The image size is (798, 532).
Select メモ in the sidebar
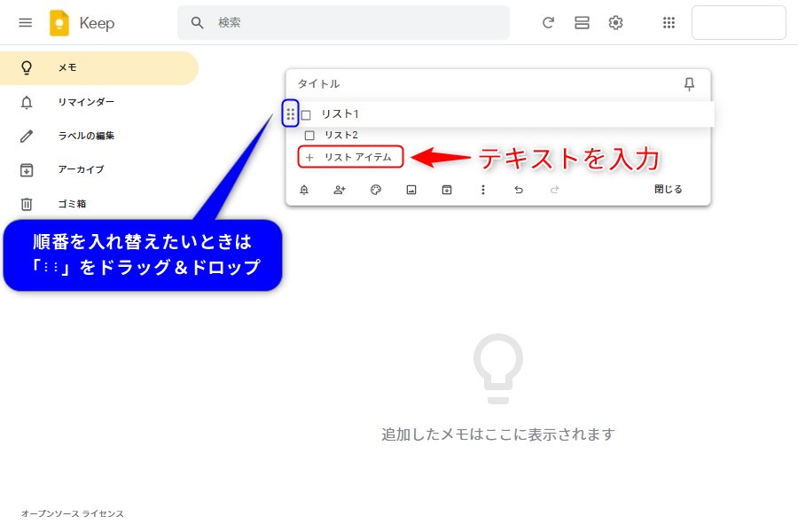(x=98, y=67)
